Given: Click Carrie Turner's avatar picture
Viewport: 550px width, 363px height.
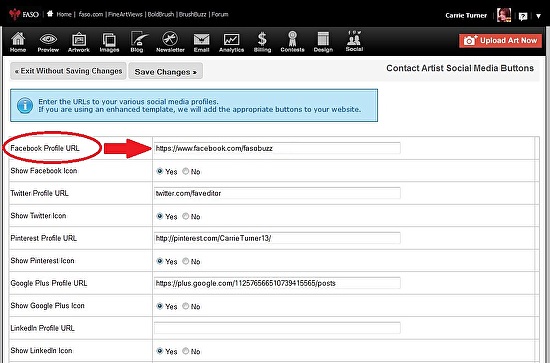Looking at the screenshot, I should tap(504, 15).
